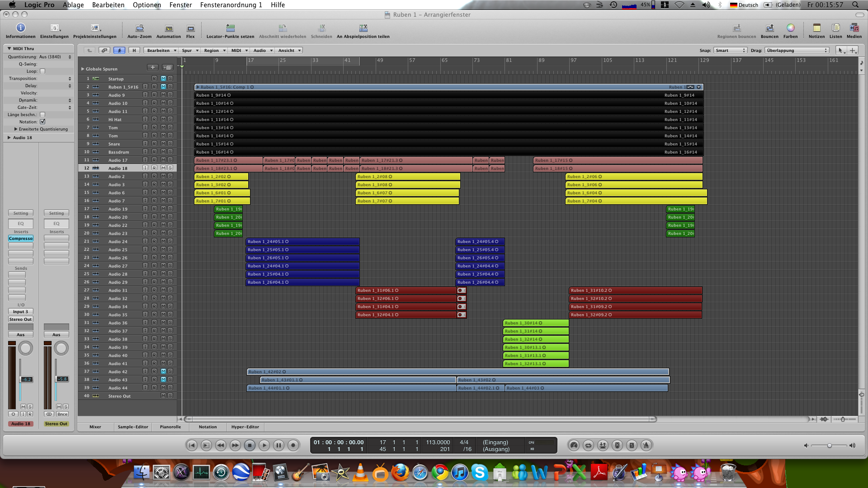Click the duplicate track button
The width and height of the screenshot is (868, 488).
point(168,67)
